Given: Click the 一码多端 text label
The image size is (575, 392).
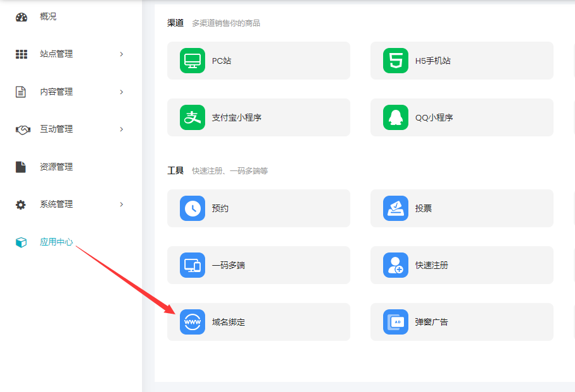Looking at the screenshot, I should pos(228,265).
